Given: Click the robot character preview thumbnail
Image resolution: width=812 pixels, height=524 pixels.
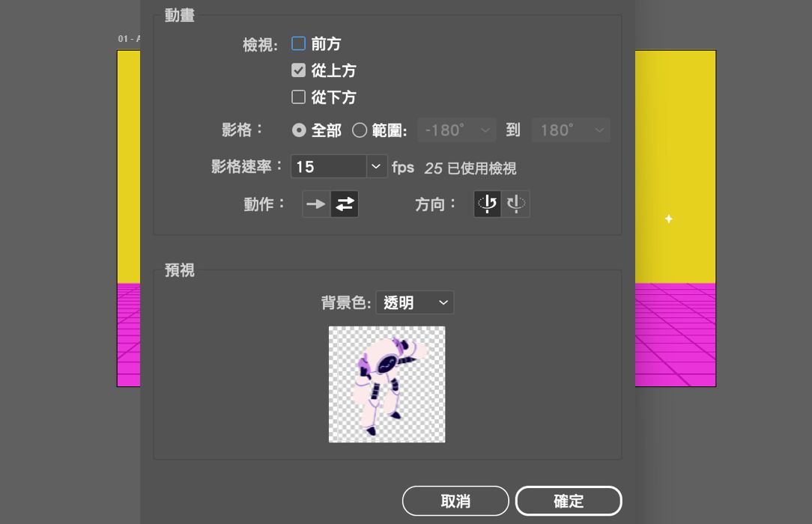Looking at the screenshot, I should (387, 384).
